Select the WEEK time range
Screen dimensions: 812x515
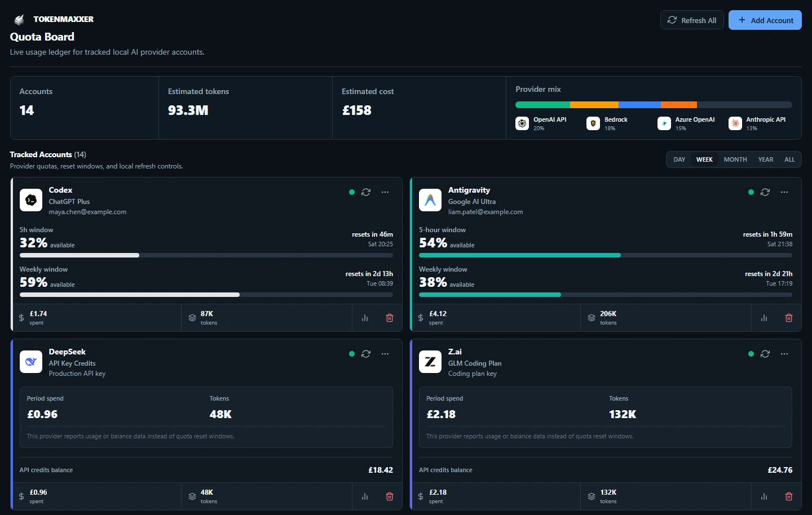704,159
